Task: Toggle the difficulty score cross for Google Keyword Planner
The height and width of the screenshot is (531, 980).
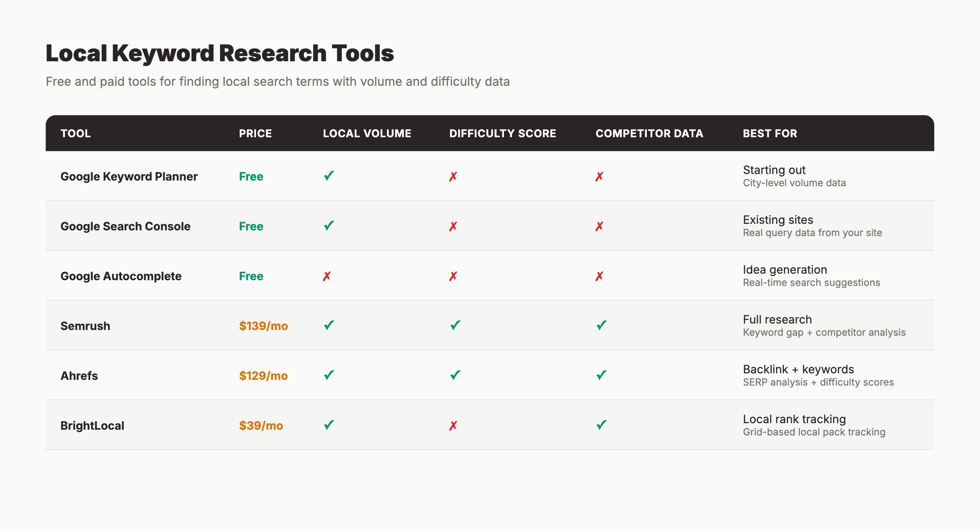Action: click(x=453, y=176)
